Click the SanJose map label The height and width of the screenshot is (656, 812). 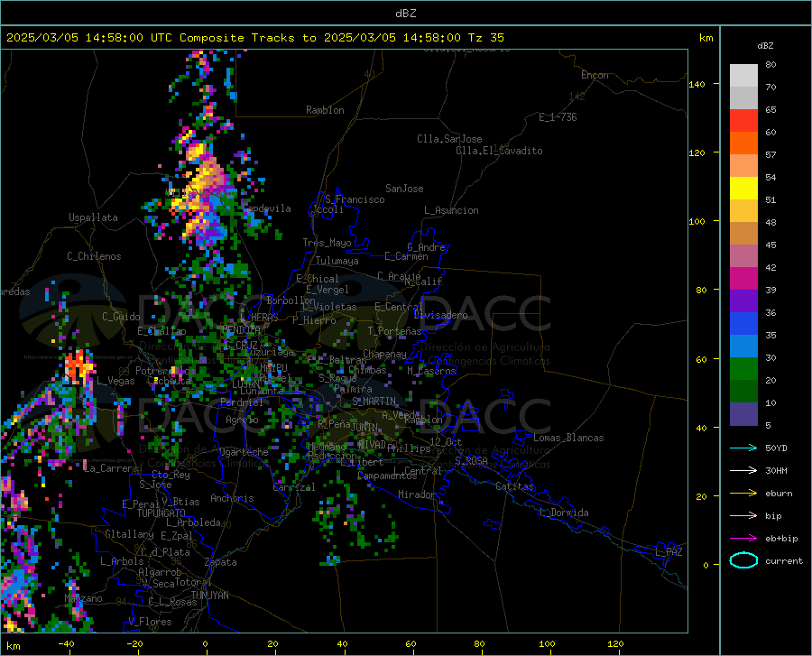tap(404, 189)
